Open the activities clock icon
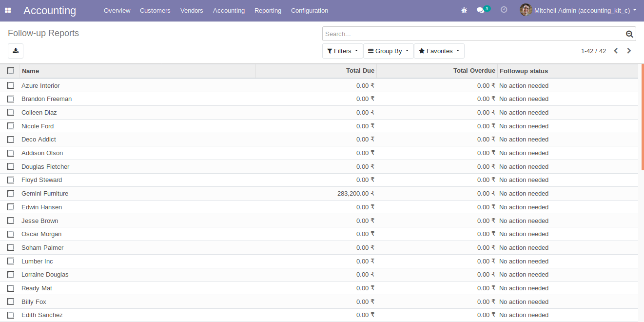The image size is (644, 322). 504,10
